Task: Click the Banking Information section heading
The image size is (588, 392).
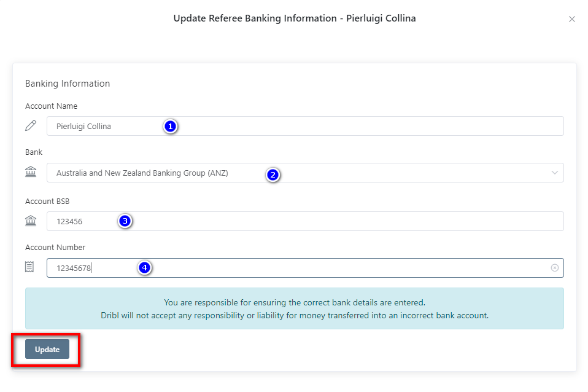Action: click(68, 84)
